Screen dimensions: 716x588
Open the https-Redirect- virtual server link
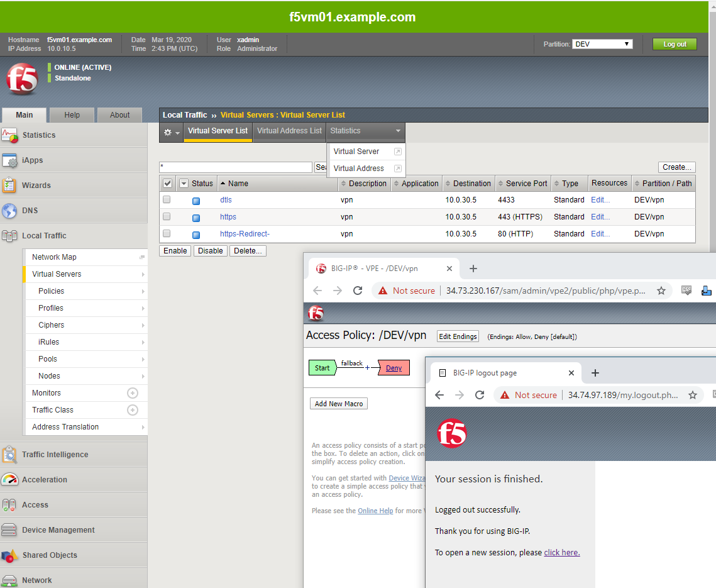[245, 233]
